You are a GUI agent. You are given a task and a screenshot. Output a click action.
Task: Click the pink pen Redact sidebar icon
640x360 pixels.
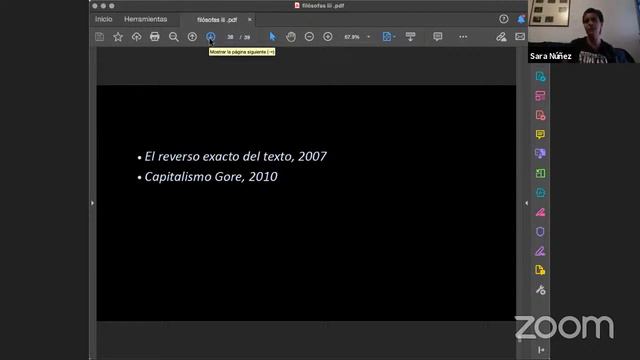540,212
